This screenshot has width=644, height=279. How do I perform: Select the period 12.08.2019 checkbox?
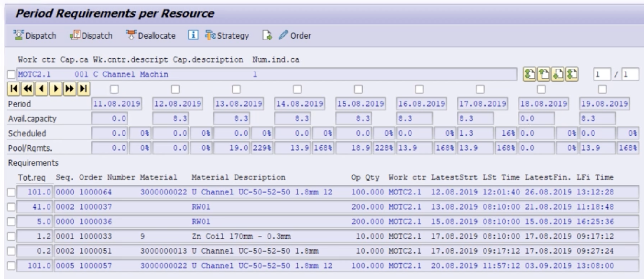click(x=175, y=89)
